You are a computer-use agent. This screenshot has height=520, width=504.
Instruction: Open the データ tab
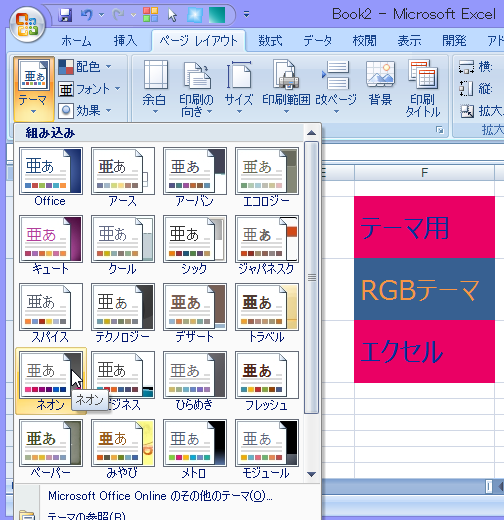[318, 41]
